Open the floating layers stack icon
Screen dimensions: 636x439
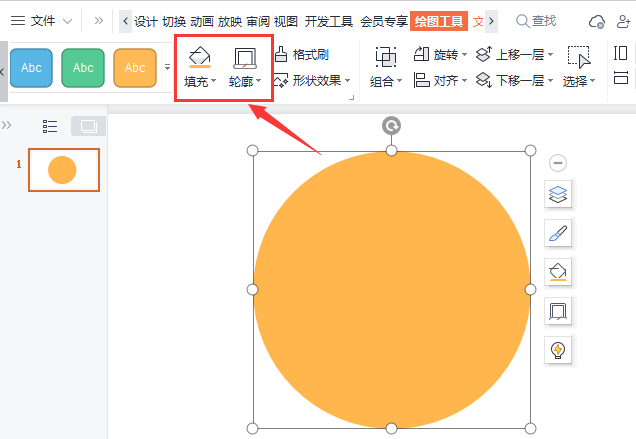[x=558, y=194]
